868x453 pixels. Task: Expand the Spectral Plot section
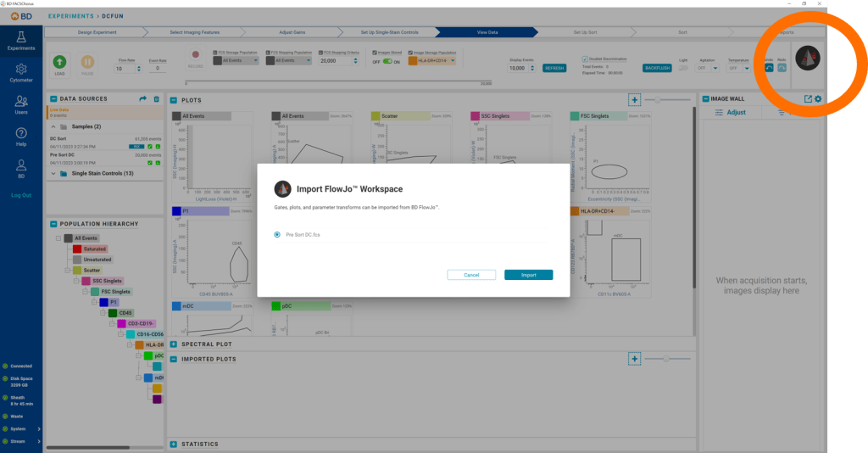[174, 344]
